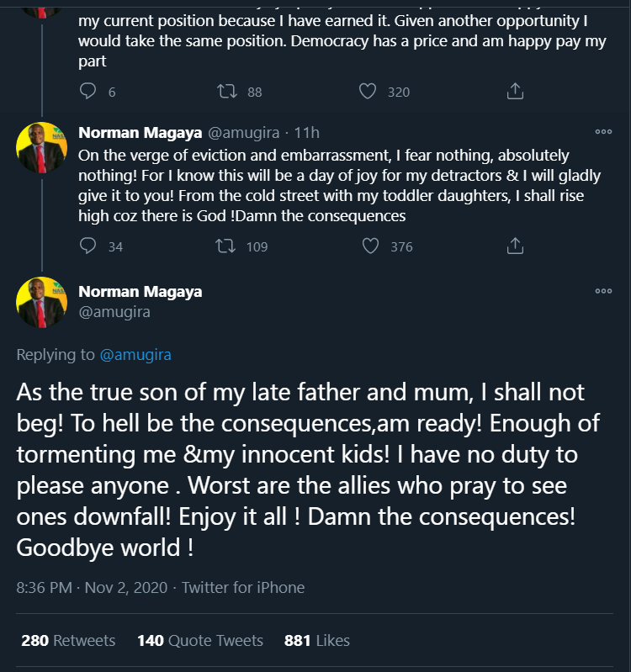The height and width of the screenshot is (672, 631).
Task: Open more options on the main tweet
Action: (x=603, y=291)
